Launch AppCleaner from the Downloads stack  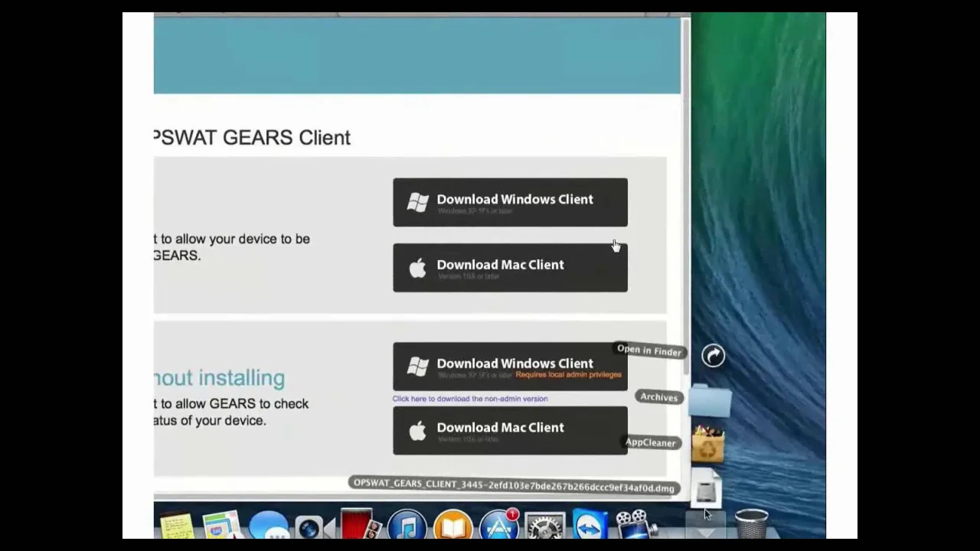(708, 445)
